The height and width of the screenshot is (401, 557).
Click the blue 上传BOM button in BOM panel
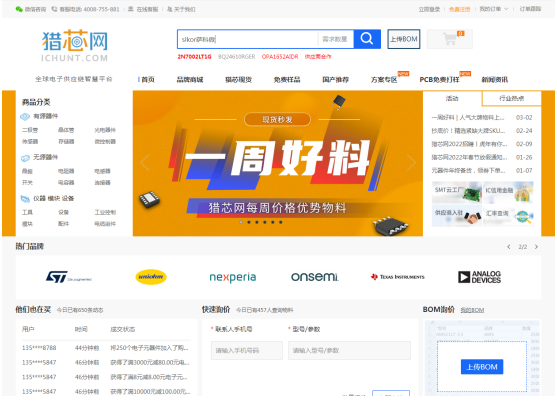click(482, 367)
